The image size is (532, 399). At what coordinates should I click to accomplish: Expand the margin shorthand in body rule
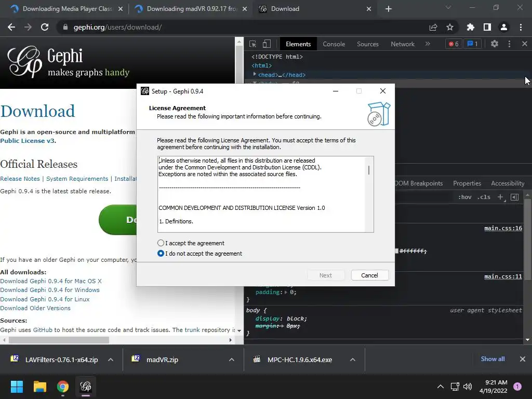(282, 326)
